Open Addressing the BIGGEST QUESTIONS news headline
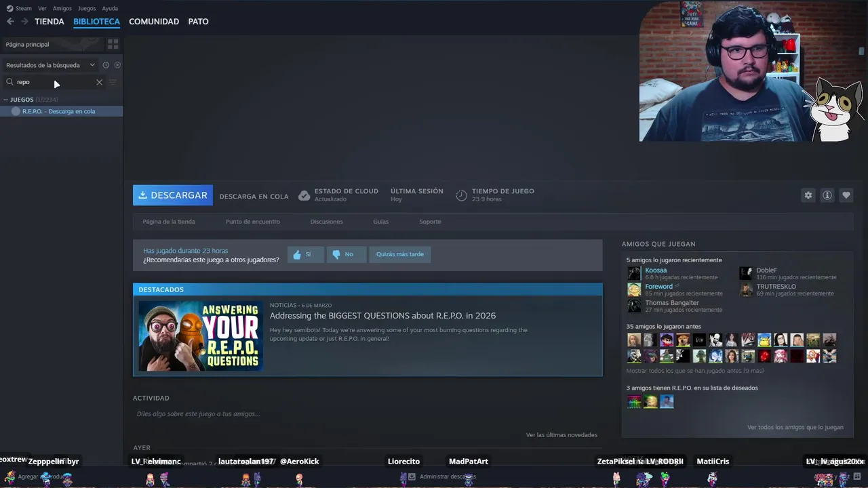Viewport: 868px width, 488px height. [382, 316]
